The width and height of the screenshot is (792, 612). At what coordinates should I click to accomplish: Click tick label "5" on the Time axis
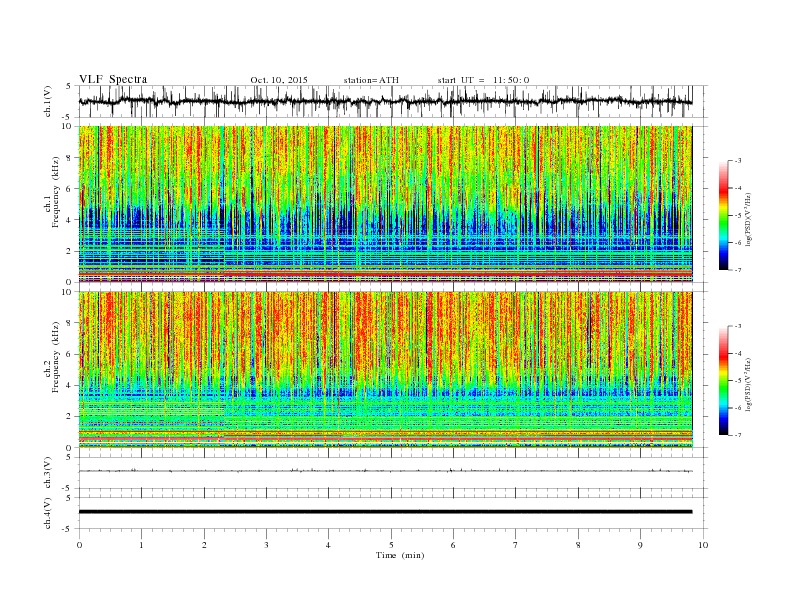click(x=391, y=545)
